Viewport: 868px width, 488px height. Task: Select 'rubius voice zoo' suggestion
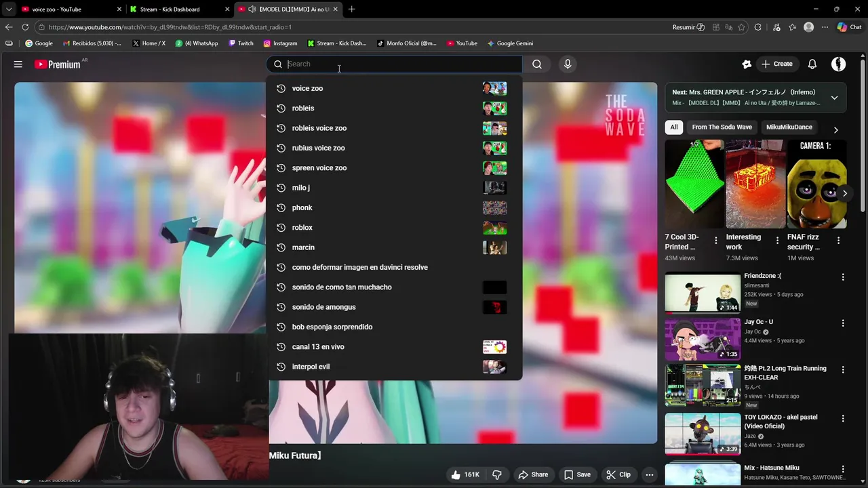[x=394, y=148]
